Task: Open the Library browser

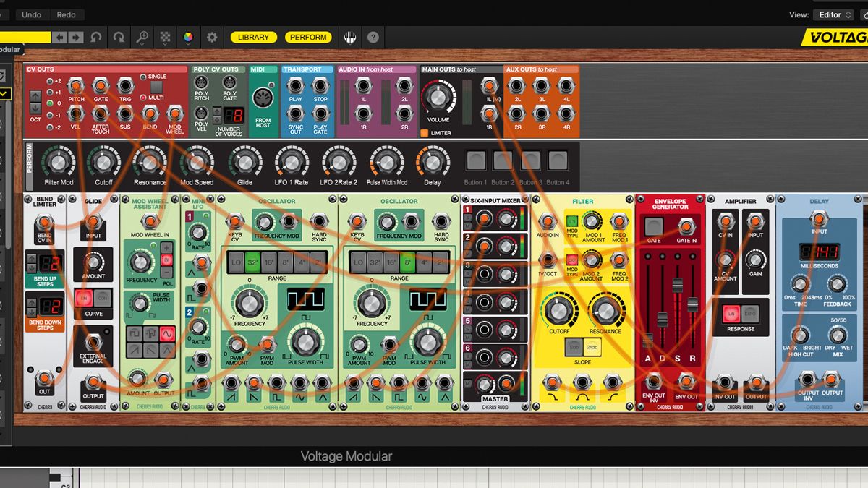Action: tap(252, 37)
